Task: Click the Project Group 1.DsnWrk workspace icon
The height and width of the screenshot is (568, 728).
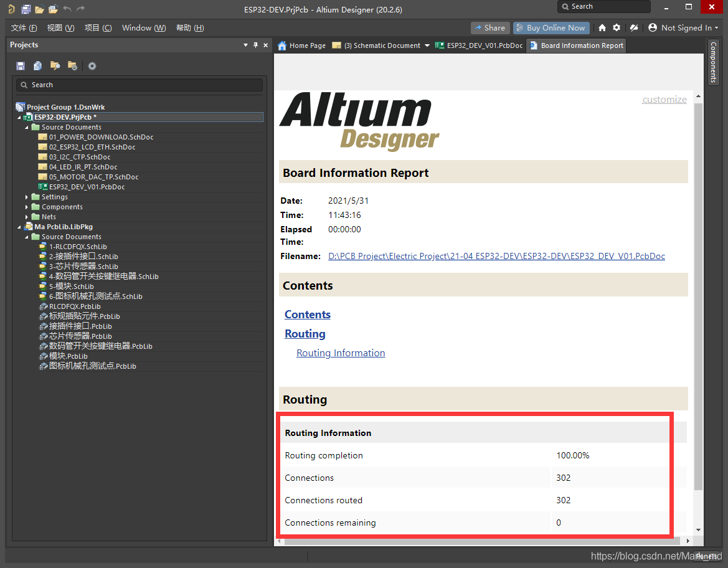Action: point(21,107)
